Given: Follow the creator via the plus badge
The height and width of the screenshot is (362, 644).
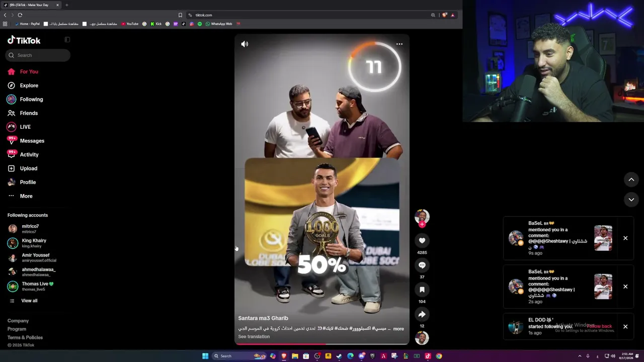Looking at the screenshot, I should pyautogui.click(x=422, y=224).
